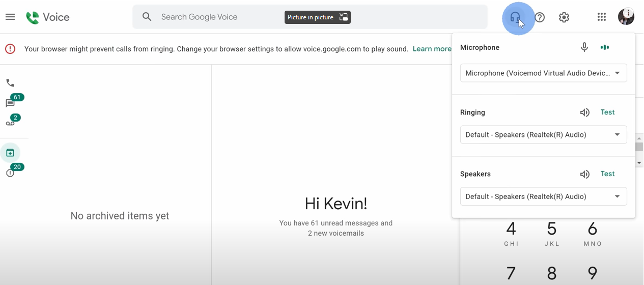Image resolution: width=644 pixels, height=285 pixels.
Task: Test the Ringing audio output
Action: [x=607, y=112]
